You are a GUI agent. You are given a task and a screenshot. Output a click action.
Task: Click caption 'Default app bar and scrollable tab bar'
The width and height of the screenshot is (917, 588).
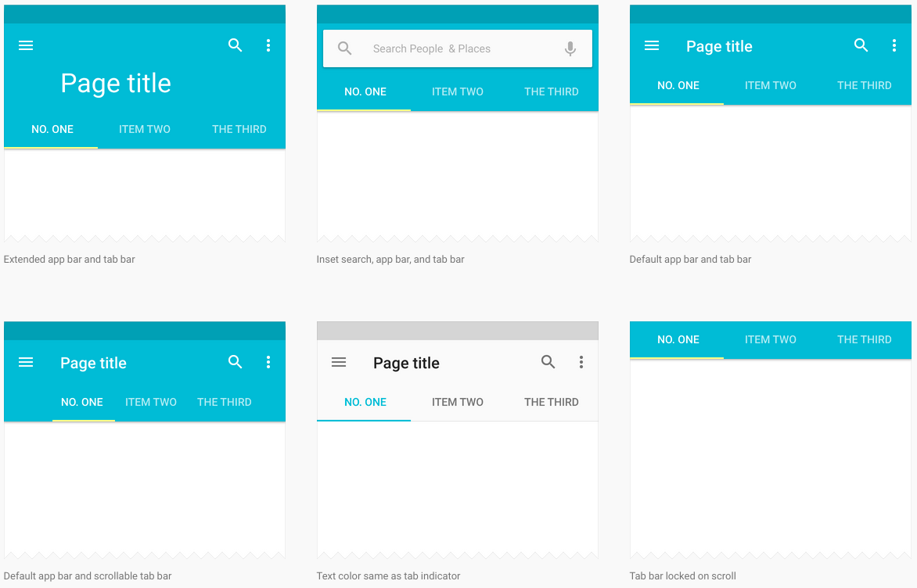point(88,575)
